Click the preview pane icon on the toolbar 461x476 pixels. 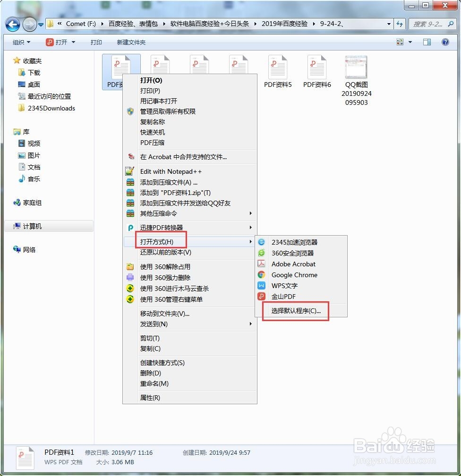coord(427,42)
